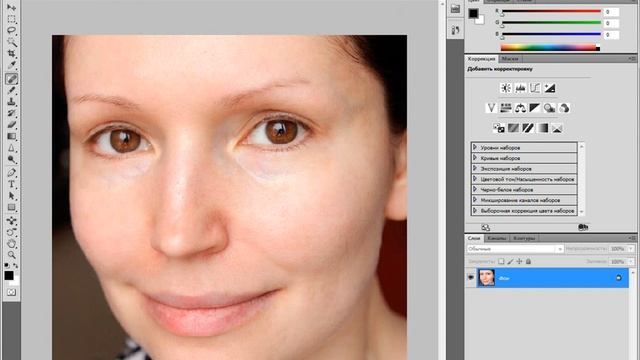640x360 pixels.
Task: Toggle Quick Mask mode in toolbox
Action: pos(11,292)
